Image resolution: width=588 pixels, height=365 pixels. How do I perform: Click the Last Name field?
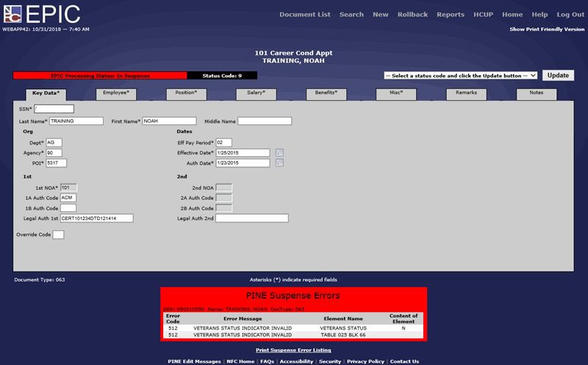(x=76, y=121)
